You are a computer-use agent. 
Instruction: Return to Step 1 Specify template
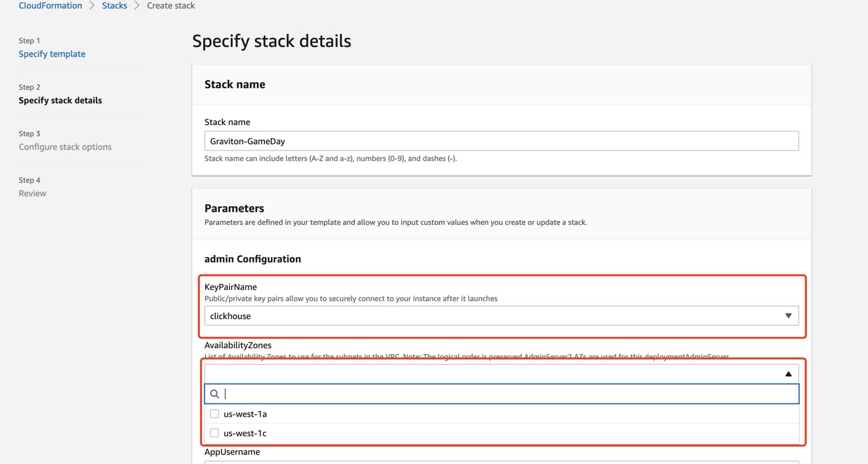(52, 54)
